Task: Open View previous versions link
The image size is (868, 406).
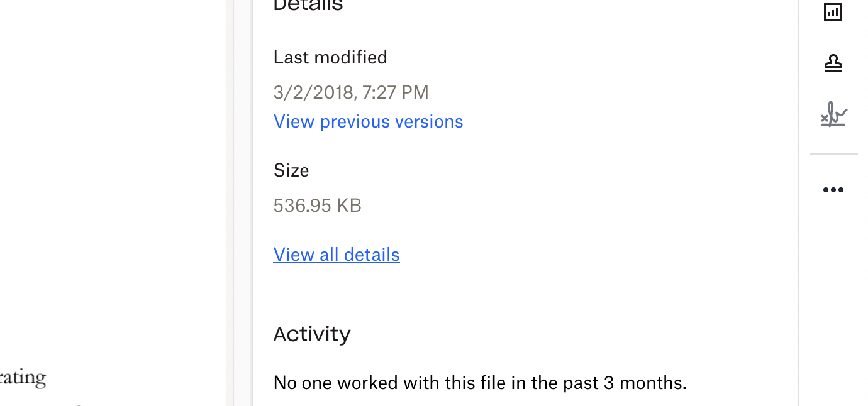Action: pyautogui.click(x=368, y=121)
